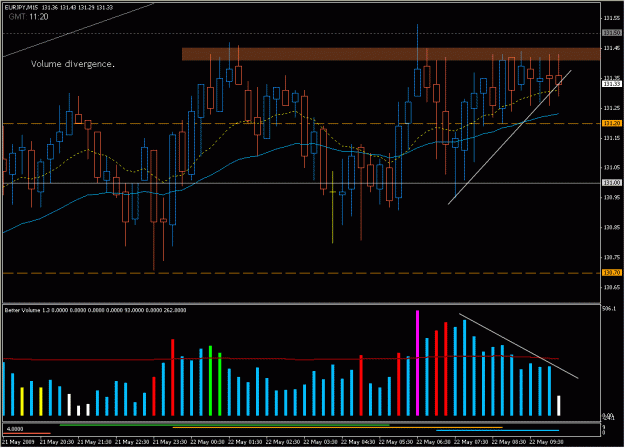Image resolution: width=625 pixels, height=448 pixels.
Task: Click the '21 May 22:30' time label
Action: coord(132,442)
